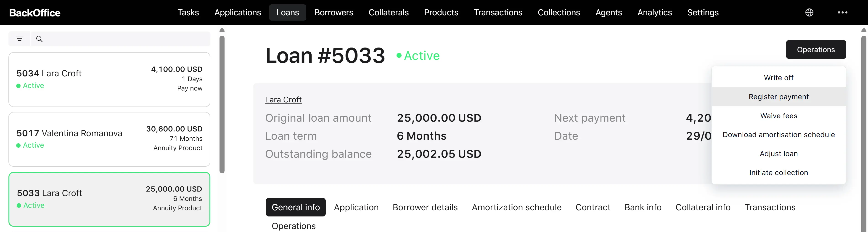Image resolution: width=868 pixels, height=232 pixels.
Task: Expand the Operations dropdown button
Action: [816, 50]
